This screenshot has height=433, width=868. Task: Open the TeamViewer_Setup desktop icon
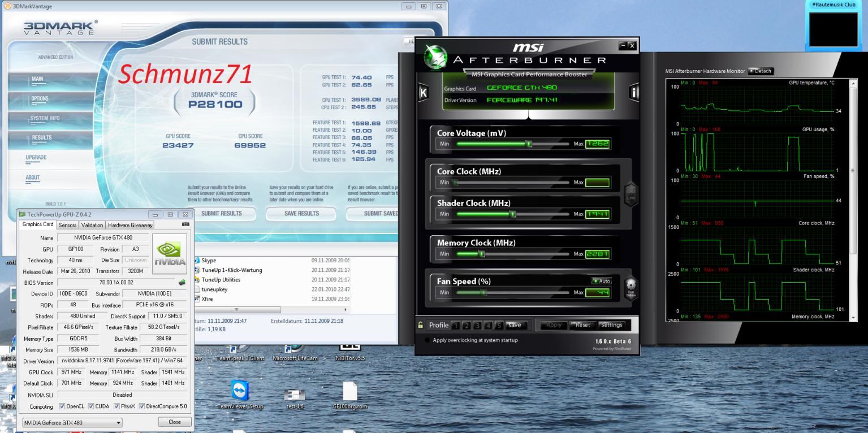(240, 391)
